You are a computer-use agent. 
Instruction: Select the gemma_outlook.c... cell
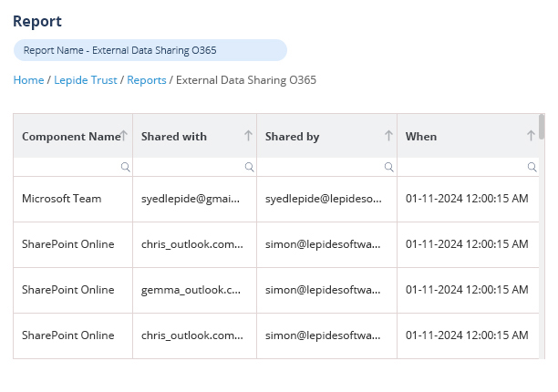click(x=194, y=290)
